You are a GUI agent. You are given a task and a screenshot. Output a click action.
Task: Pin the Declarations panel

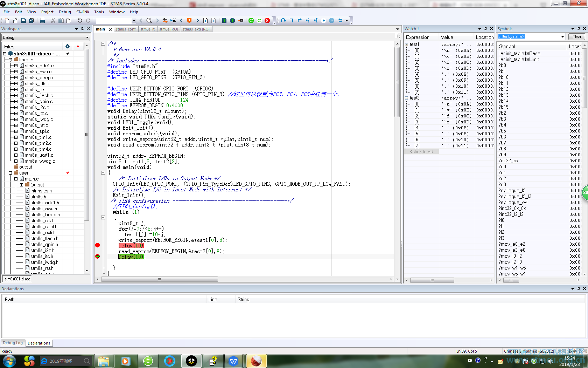579,289
